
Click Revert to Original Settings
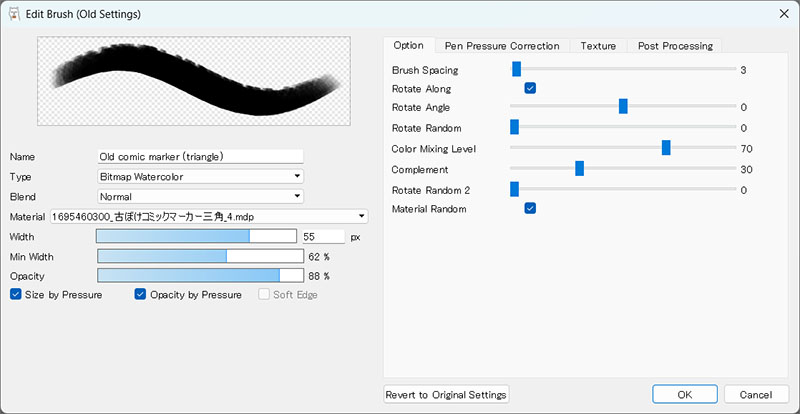pyautogui.click(x=446, y=395)
